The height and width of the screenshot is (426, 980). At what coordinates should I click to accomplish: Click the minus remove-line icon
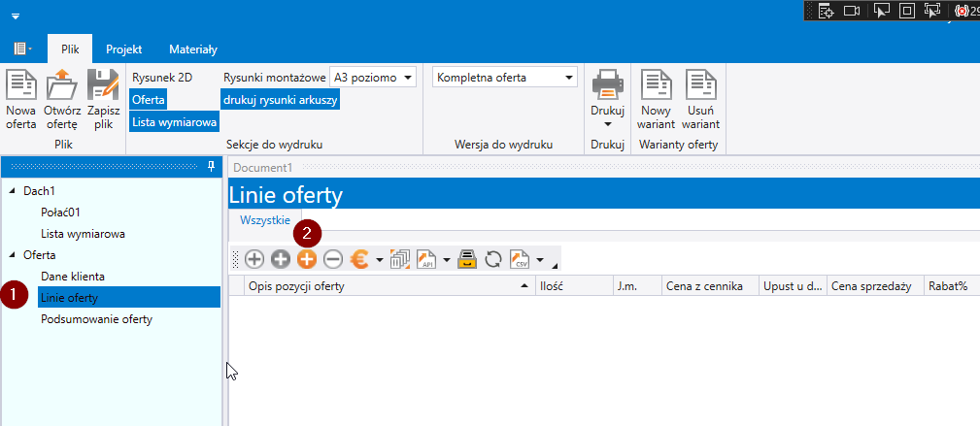pyautogui.click(x=332, y=259)
